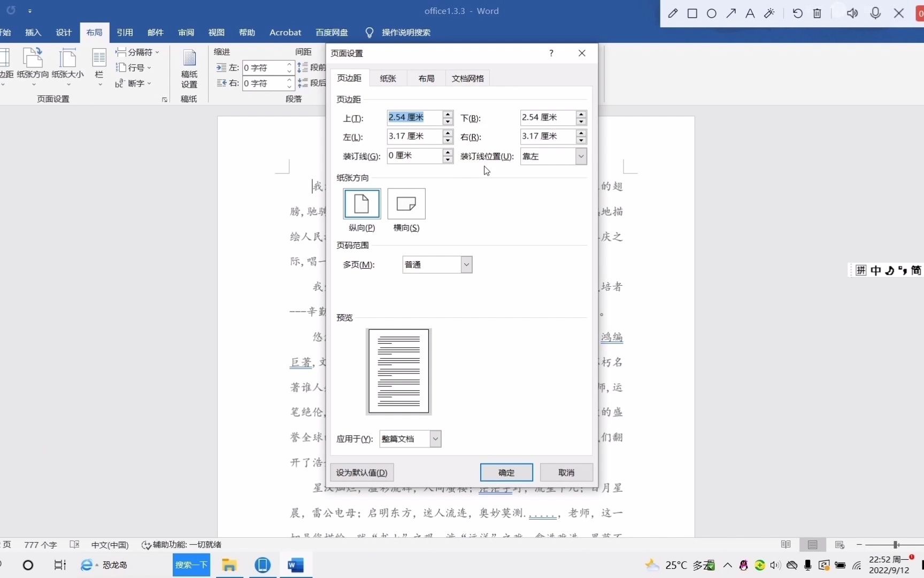The width and height of the screenshot is (924, 578).
Task: Click the 页面设置 group dialog launcher
Action: click(165, 100)
